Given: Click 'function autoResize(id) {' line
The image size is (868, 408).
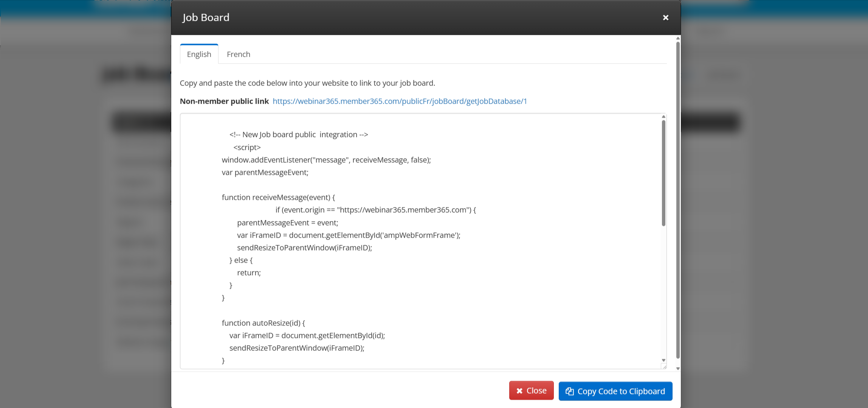Looking at the screenshot, I should 263,323.
